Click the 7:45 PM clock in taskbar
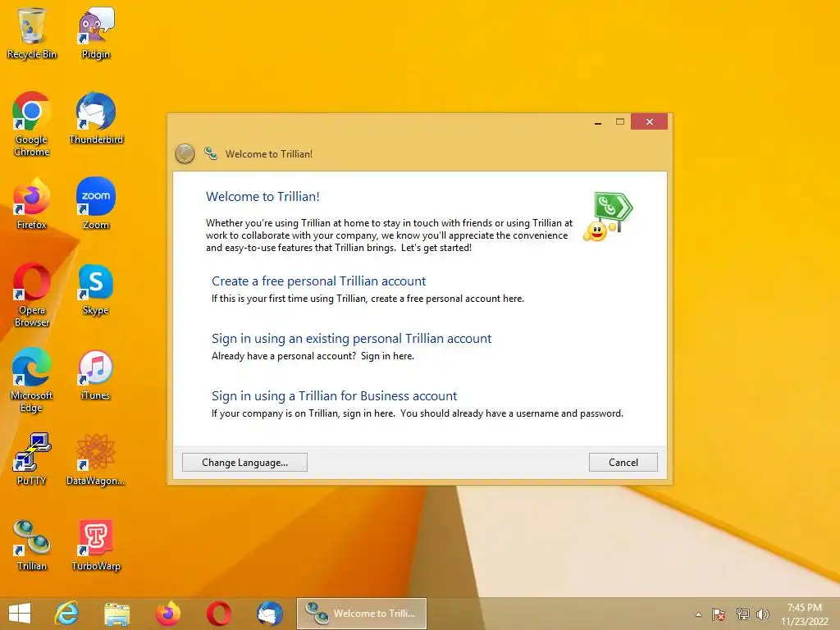 tap(804, 614)
